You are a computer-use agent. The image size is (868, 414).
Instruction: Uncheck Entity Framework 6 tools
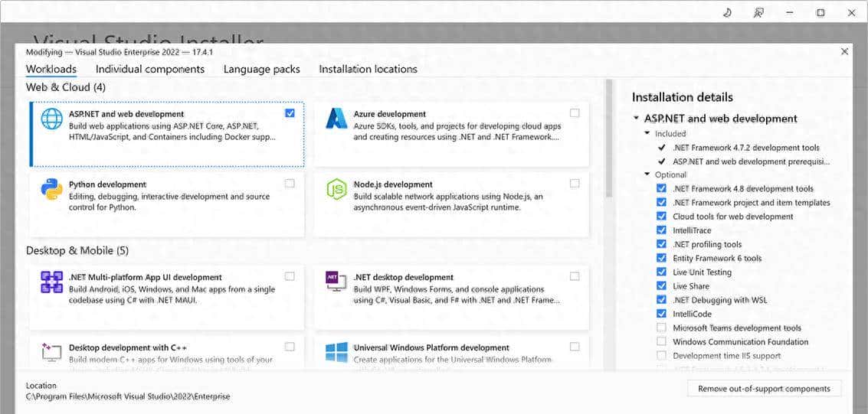pyautogui.click(x=661, y=258)
